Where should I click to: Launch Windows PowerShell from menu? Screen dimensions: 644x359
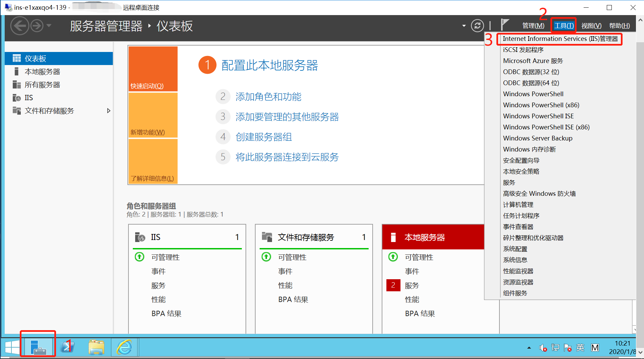[533, 94]
